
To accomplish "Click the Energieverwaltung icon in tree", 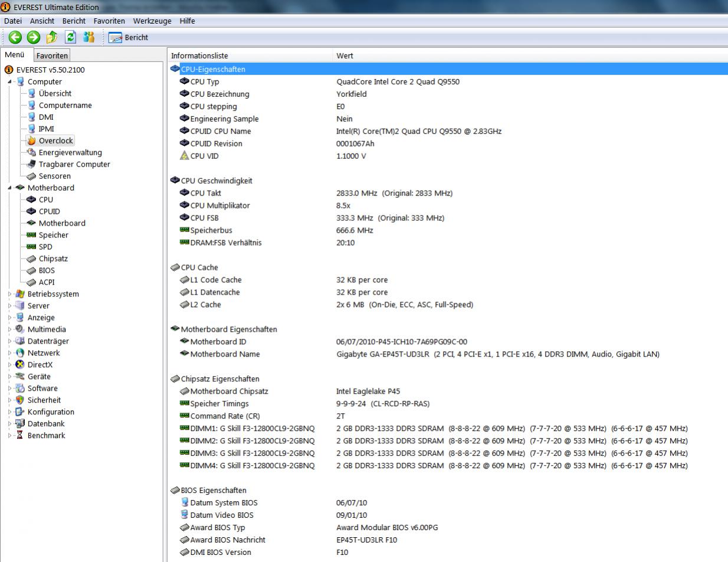I will pos(32,152).
